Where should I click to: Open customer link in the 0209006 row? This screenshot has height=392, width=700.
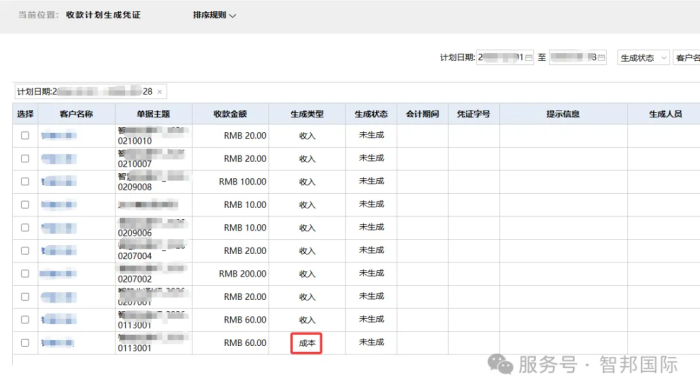59,228
